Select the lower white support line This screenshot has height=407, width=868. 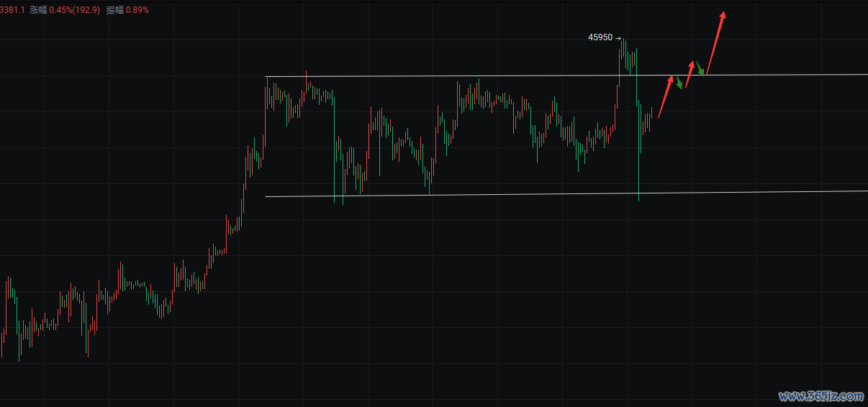[566, 194]
